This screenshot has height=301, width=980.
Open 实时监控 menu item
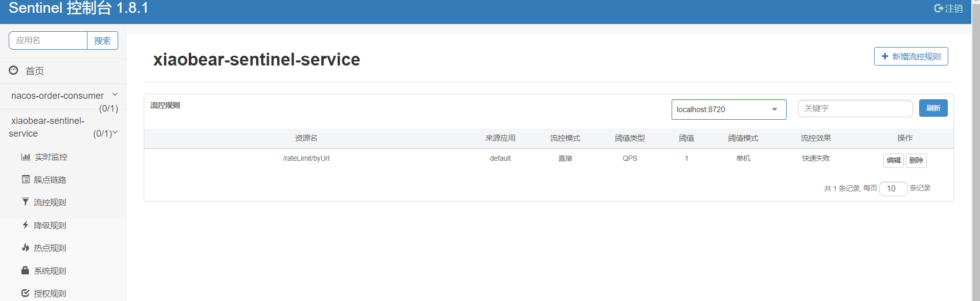point(51,157)
